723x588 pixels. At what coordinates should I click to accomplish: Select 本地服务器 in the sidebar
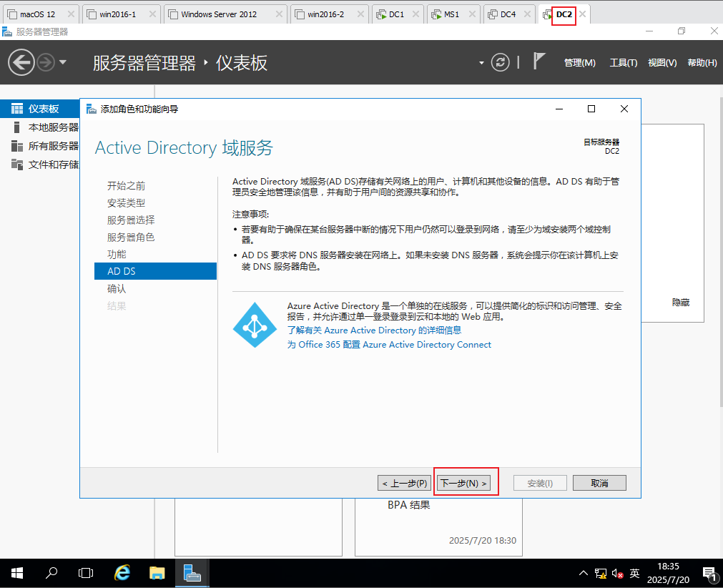tap(40, 127)
